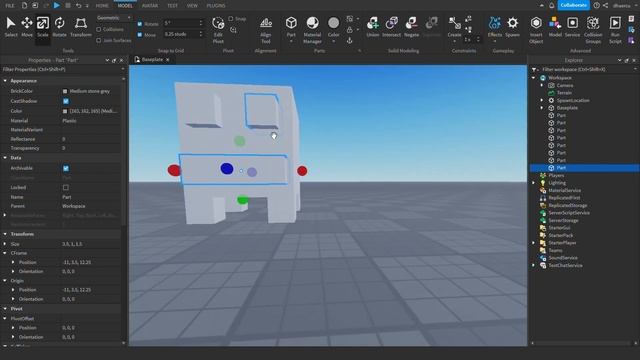The image size is (640, 360).
Task: Enable the Join Surfaces checkbox
Action: (98, 40)
